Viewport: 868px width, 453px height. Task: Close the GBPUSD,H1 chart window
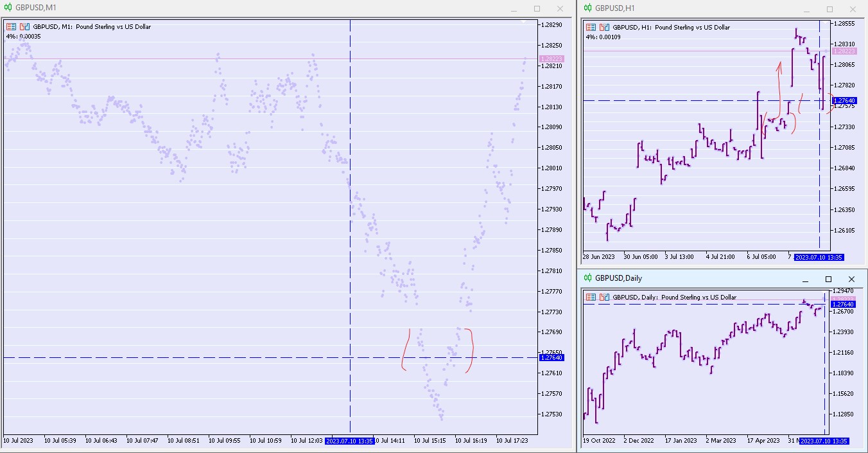(852, 9)
